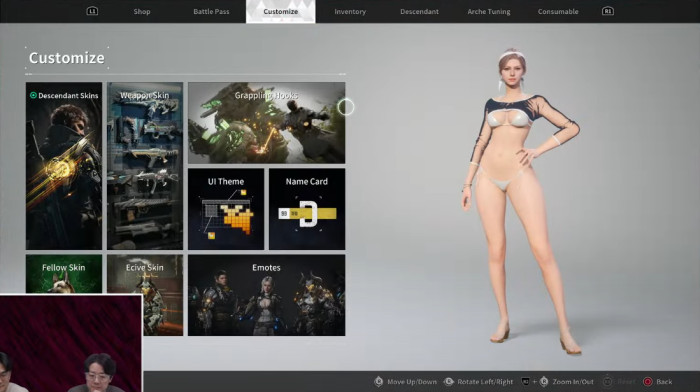Viewport: 700px width, 392px height.
Task: Select the Grappling Hooks tile
Action: [x=267, y=123]
